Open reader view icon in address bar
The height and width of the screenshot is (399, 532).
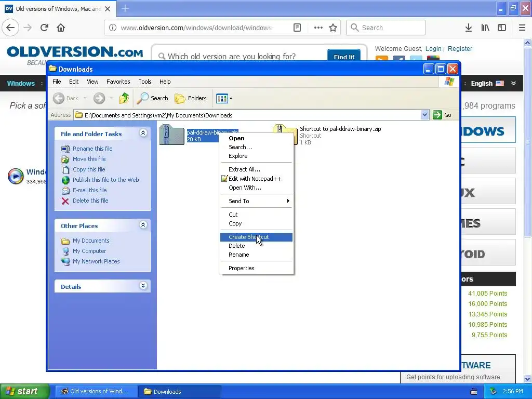297,28
